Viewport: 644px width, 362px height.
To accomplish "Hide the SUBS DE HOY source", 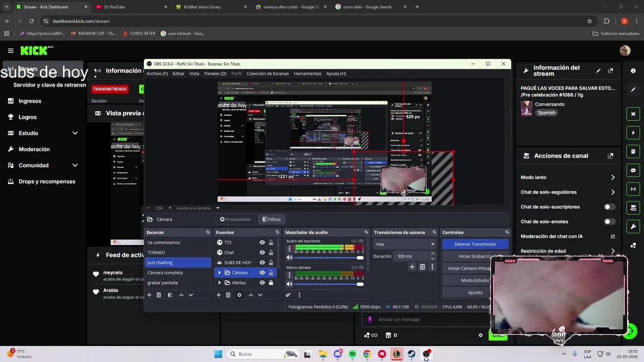I will click(x=262, y=262).
